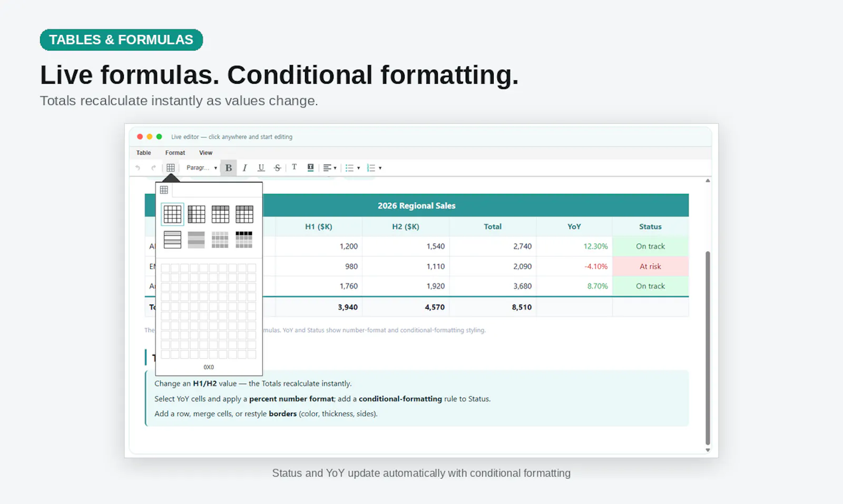Click the cell with value 1,200

pyautogui.click(x=319, y=246)
